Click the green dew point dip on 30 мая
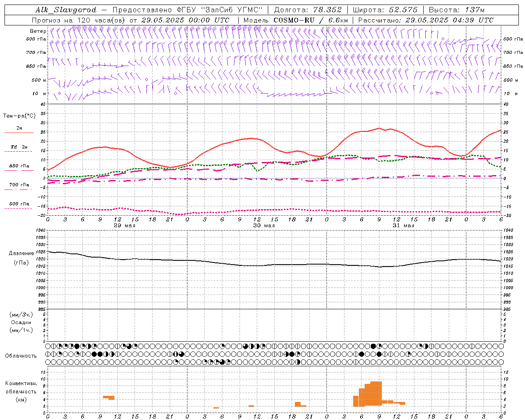 pos(257,170)
